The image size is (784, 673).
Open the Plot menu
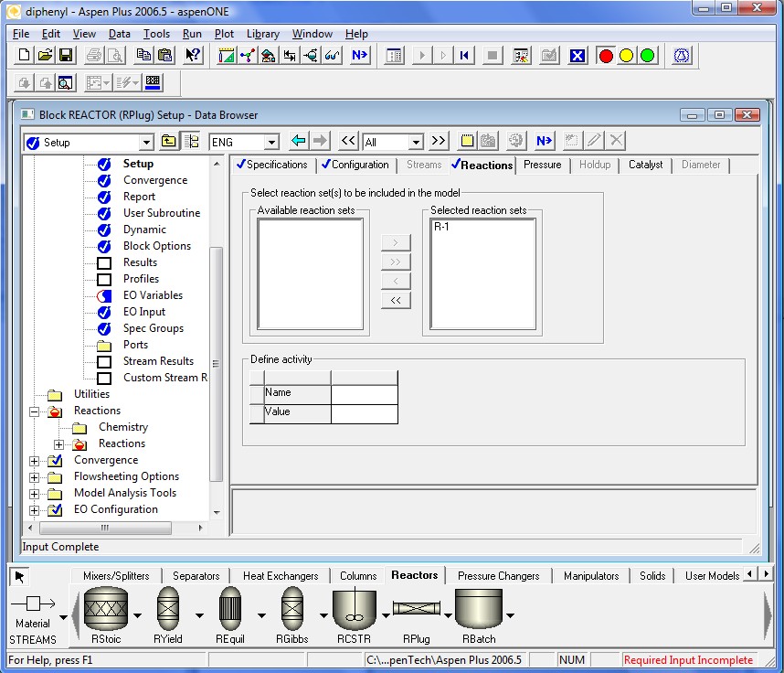[224, 34]
